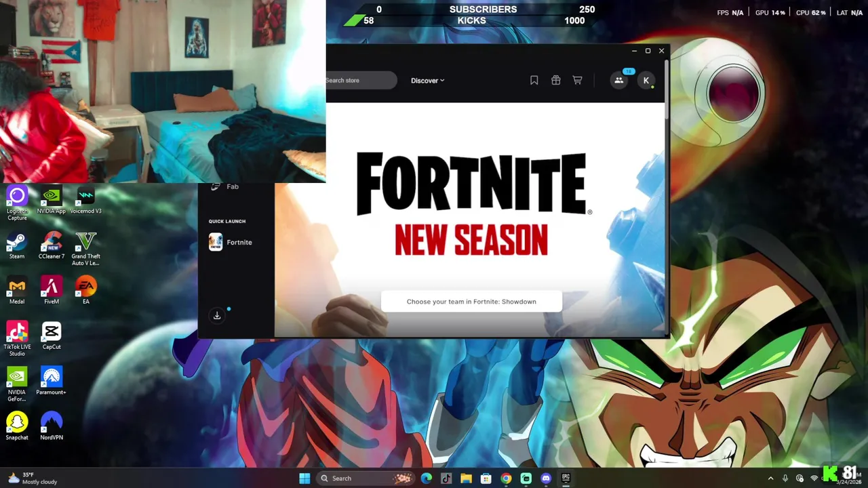Open CapCut desktop icon

[52, 336]
